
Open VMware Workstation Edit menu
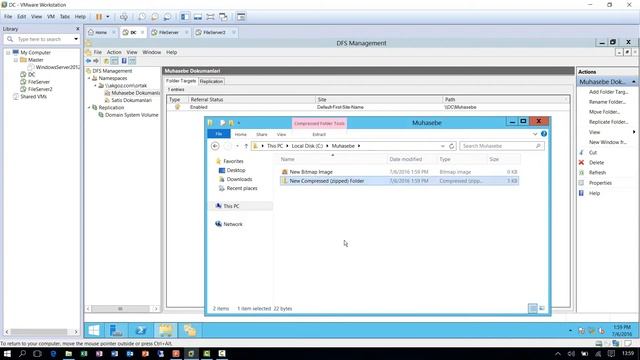click(22, 17)
